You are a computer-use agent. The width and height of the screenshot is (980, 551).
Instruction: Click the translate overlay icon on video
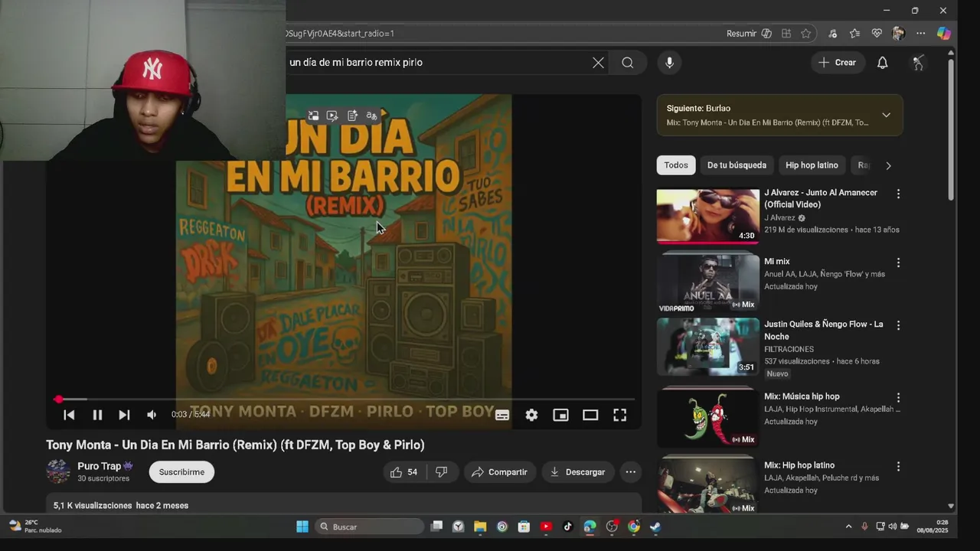pos(371,116)
